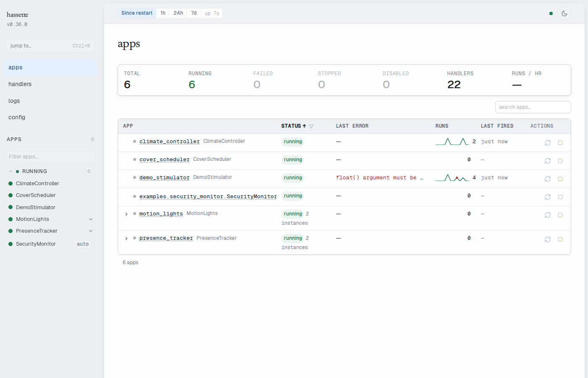Click Filter apps input in sidebar
The image size is (588, 378).
pos(50,157)
